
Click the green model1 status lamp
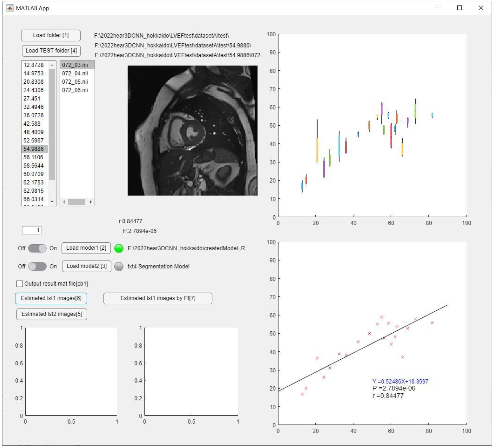pos(119,248)
